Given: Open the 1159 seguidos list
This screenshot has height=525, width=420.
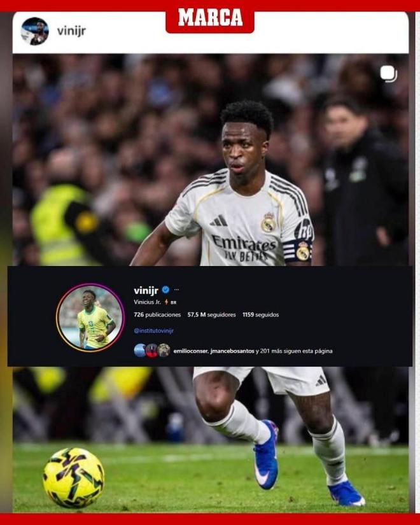Looking at the screenshot, I should [x=260, y=315].
